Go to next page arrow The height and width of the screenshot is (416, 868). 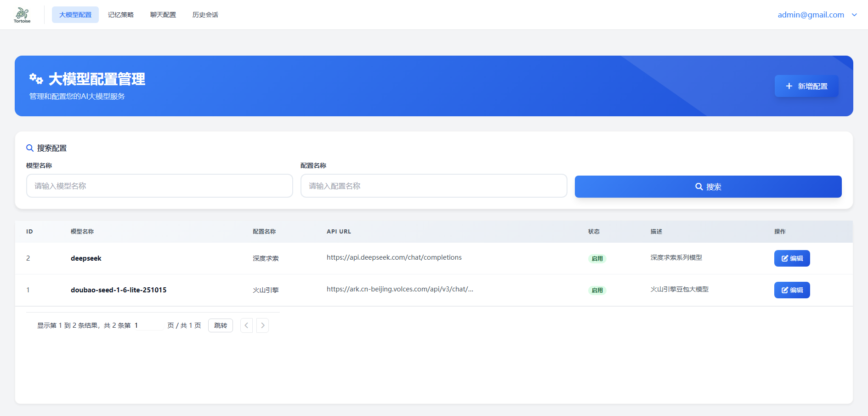(262, 325)
